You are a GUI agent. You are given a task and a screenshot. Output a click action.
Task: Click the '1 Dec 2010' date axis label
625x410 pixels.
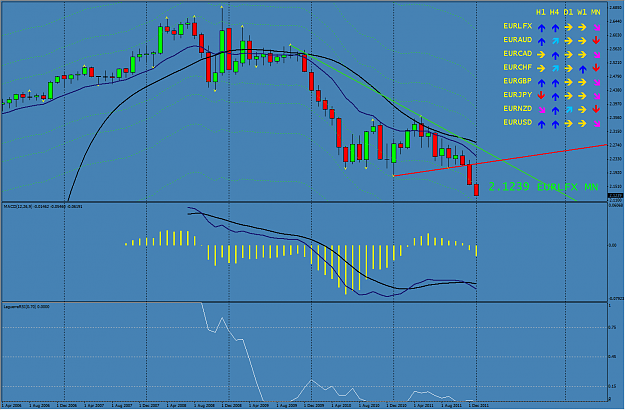396,405
